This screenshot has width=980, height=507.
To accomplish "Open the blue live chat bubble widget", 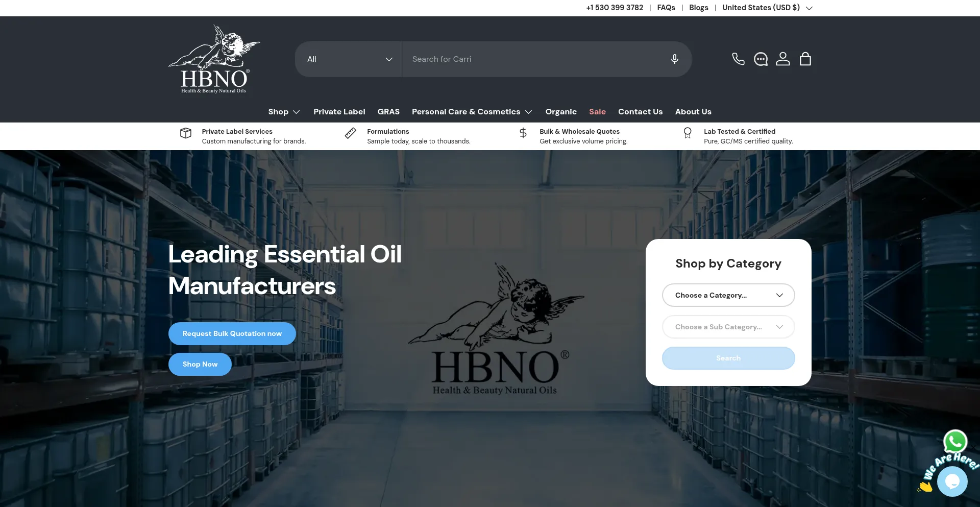I will click(952, 481).
